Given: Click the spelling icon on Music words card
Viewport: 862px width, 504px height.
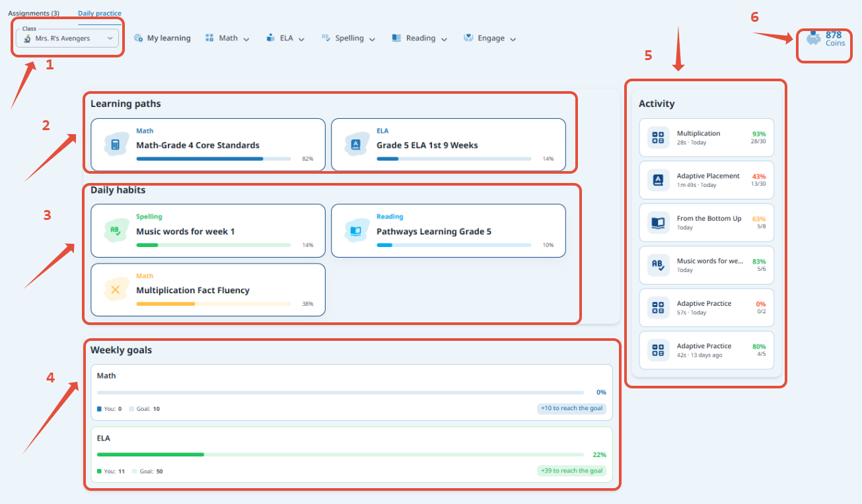Looking at the screenshot, I should pyautogui.click(x=116, y=231).
